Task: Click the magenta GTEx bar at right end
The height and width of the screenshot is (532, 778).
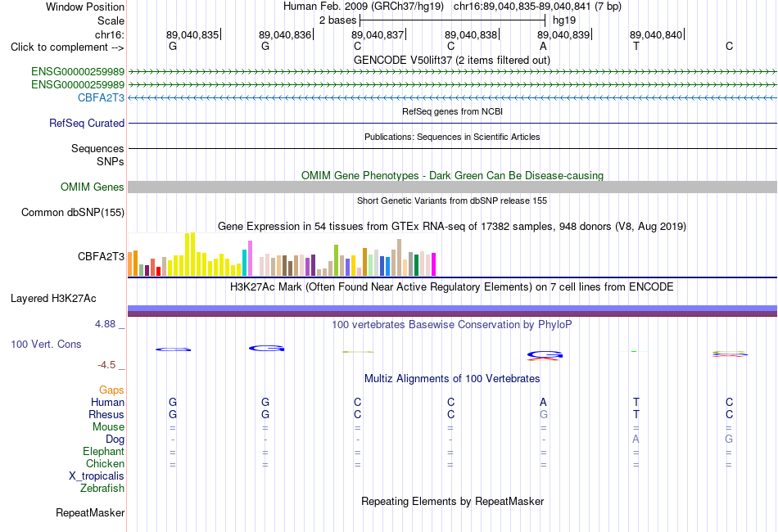Action: click(x=434, y=264)
